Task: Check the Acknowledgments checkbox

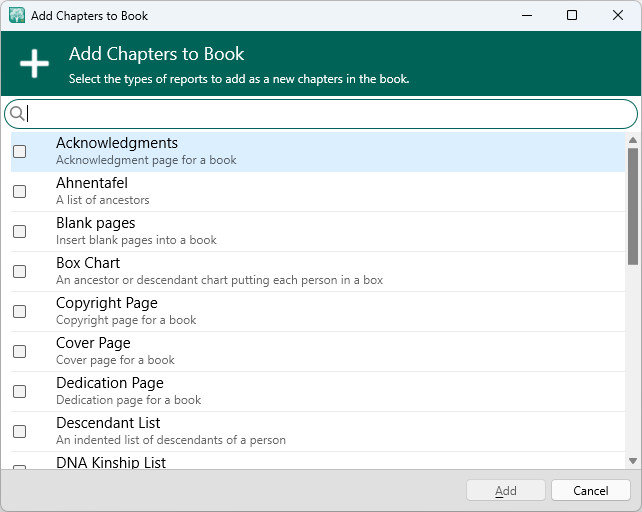Action: click(19, 152)
